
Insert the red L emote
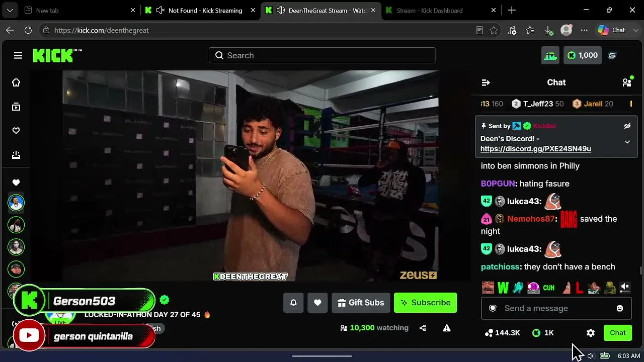[x=579, y=288]
